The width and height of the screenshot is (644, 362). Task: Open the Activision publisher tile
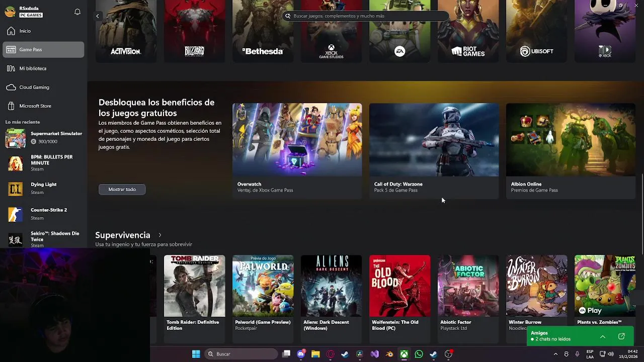126,31
